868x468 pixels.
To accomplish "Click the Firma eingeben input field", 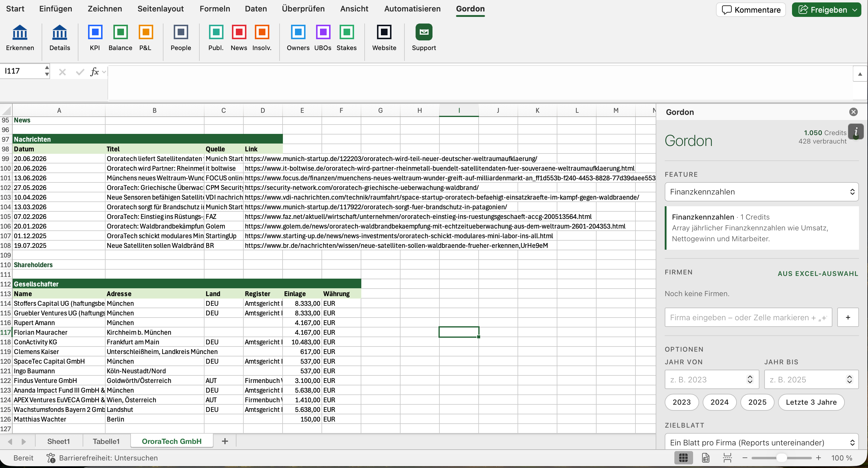I will (748, 317).
